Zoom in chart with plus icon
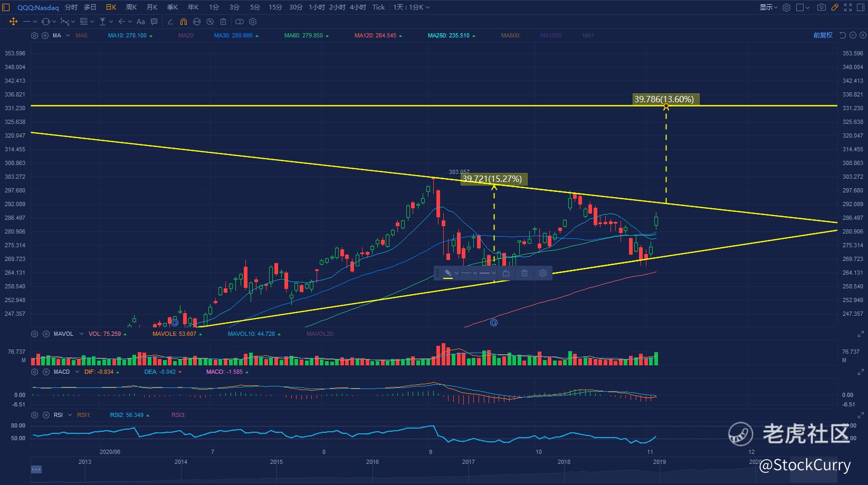 [x=863, y=35]
